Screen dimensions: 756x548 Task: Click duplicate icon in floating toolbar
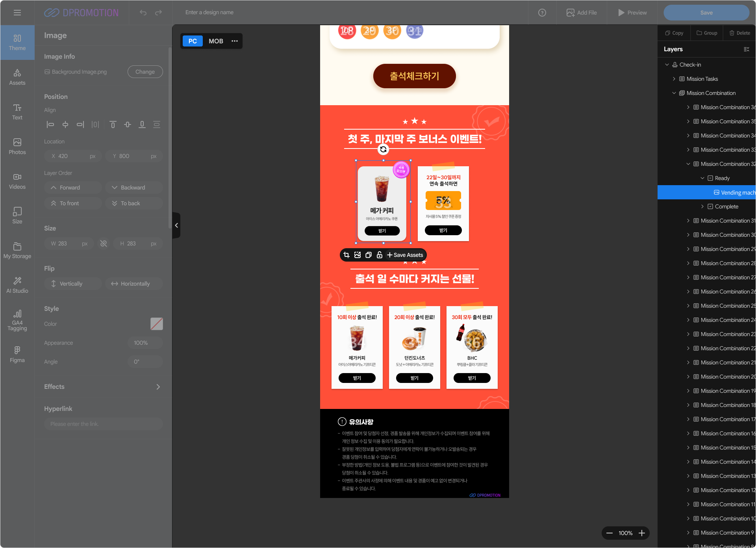click(369, 255)
